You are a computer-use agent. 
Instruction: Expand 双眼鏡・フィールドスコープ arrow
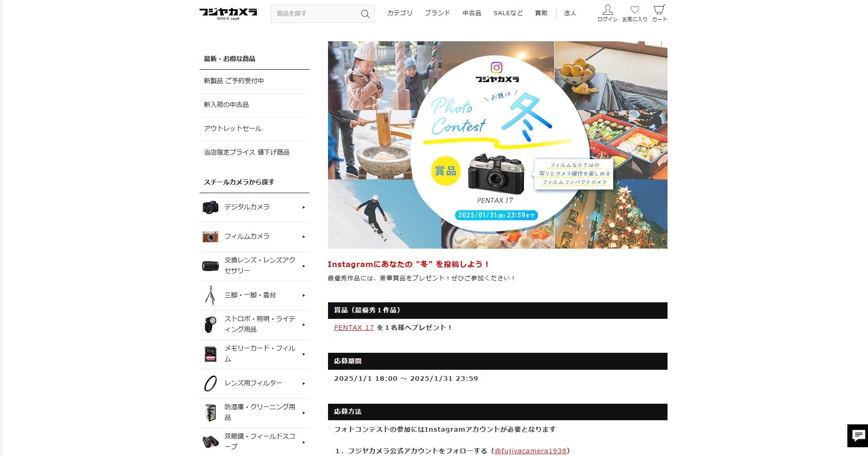click(x=304, y=442)
